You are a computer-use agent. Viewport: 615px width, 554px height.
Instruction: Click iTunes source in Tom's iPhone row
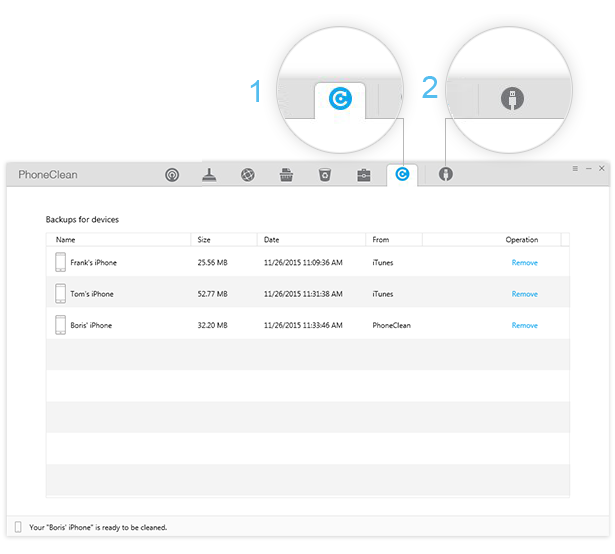coord(383,294)
